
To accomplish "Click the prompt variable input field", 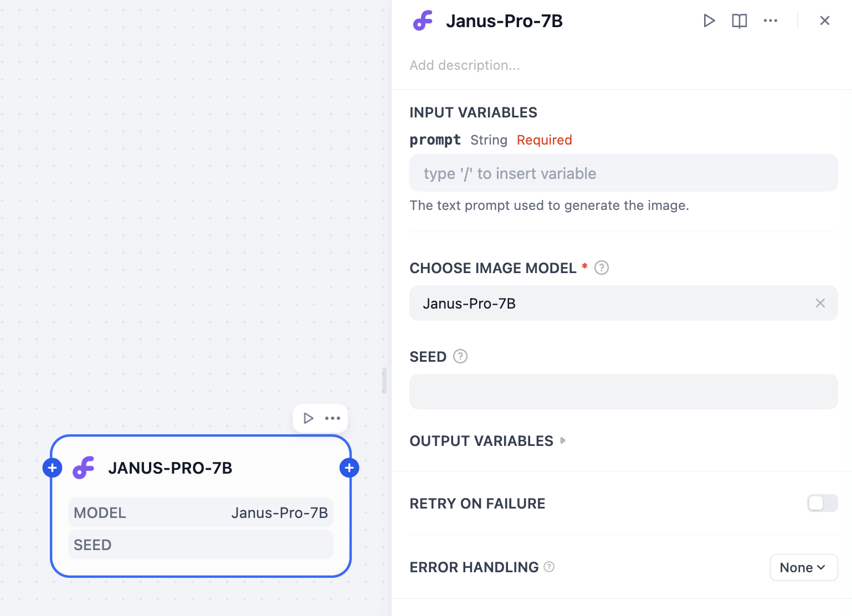I will click(623, 173).
